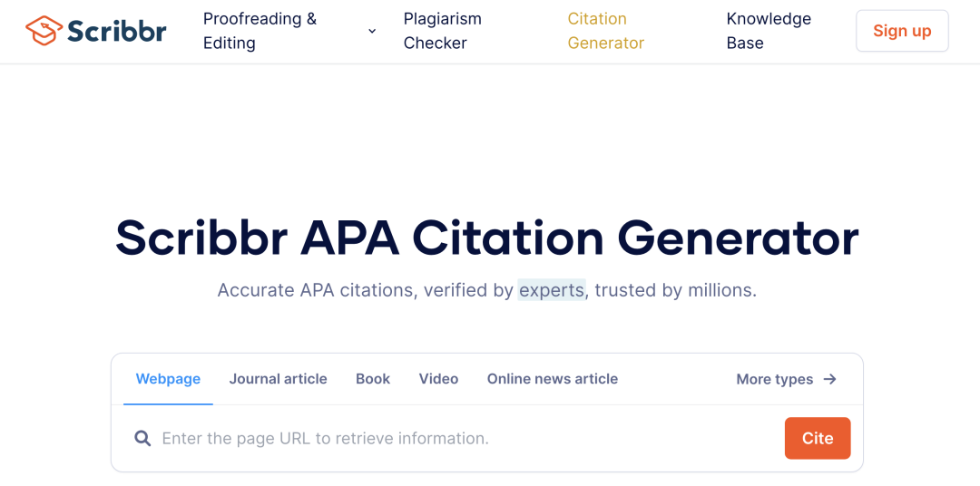Select the Webpage source tab
The width and height of the screenshot is (980, 486).
pos(168,379)
